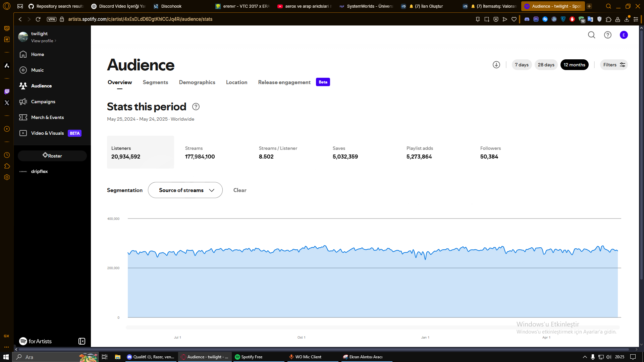
Task: Click the snapshot selection icon in address bar
Action: coord(487,19)
